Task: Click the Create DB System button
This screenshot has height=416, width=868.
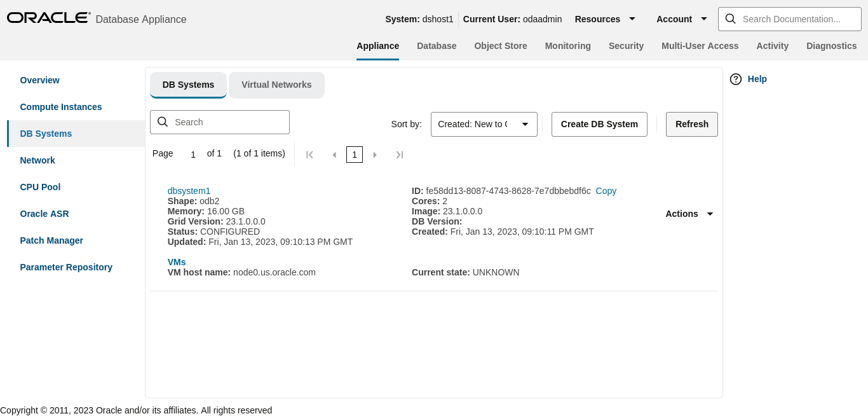Action: pos(599,124)
